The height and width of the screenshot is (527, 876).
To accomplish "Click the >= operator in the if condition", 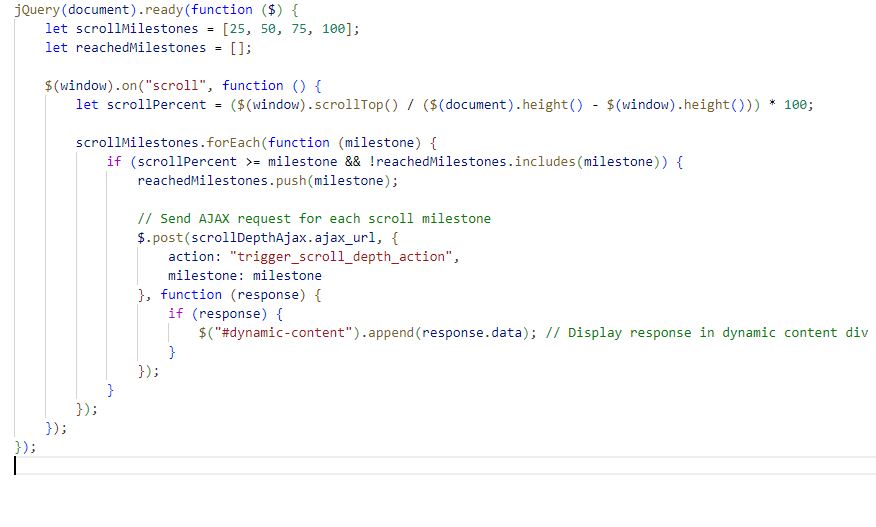I will click(x=253, y=162).
